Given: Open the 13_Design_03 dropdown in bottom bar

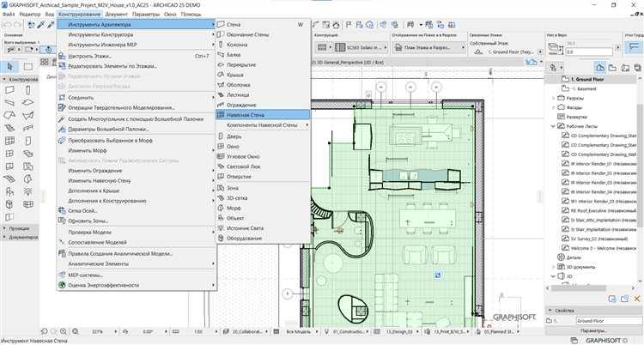Looking at the screenshot, I should 417,331.
